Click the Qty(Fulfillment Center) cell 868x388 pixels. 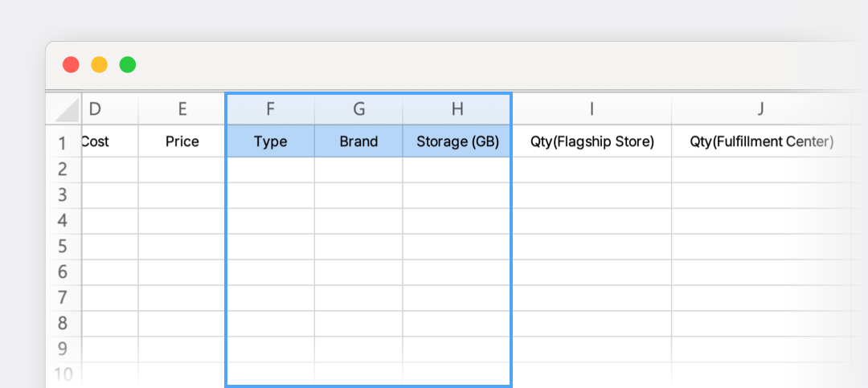click(760, 141)
